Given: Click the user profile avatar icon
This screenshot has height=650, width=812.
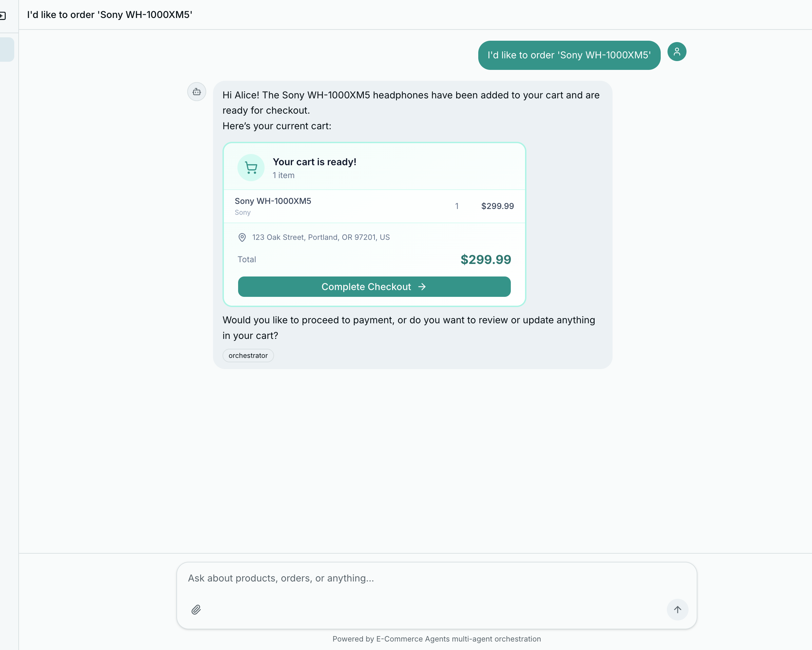Looking at the screenshot, I should click(677, 52).
